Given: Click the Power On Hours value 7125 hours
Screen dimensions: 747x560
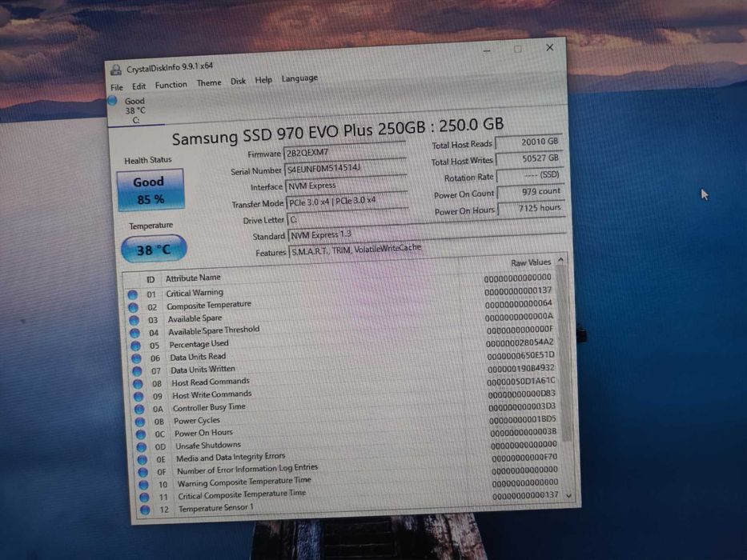Looking at the screenshot, I should coord(532,208).
